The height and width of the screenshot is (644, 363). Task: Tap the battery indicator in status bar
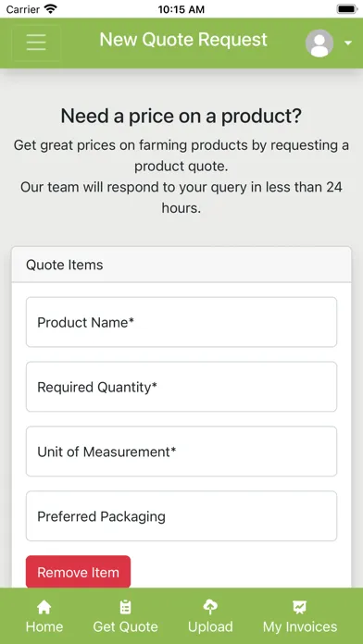point(347,9)
